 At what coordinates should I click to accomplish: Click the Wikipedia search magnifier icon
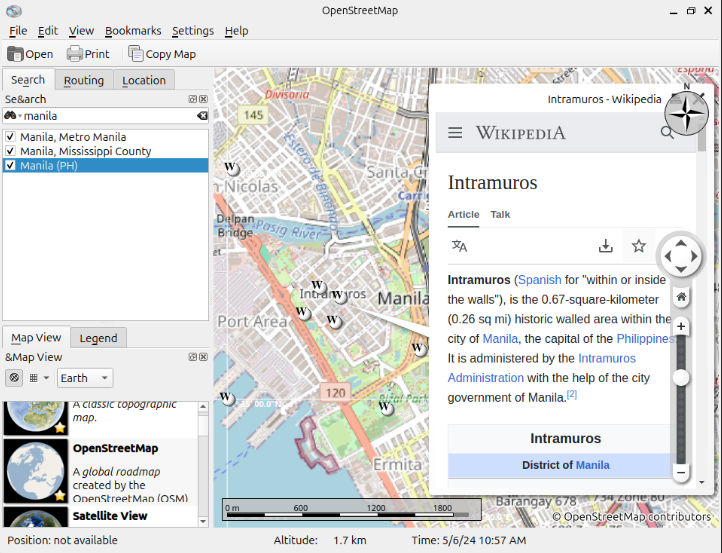667,133
